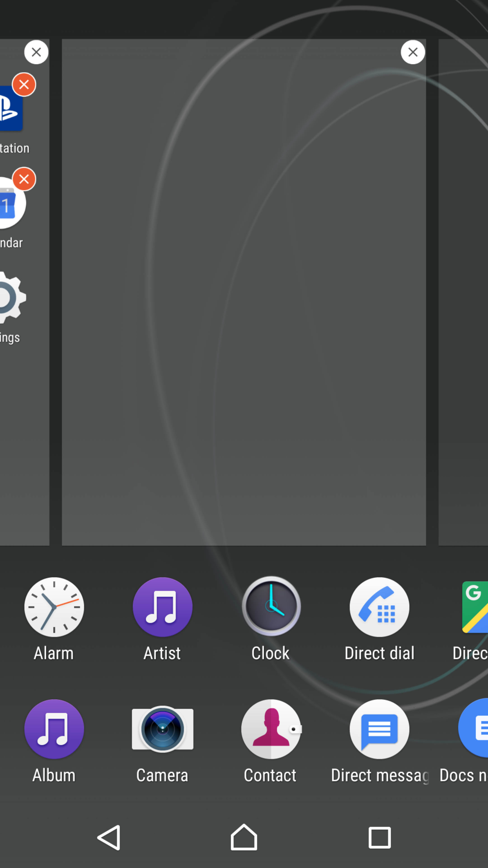Tap the Android Home navigation button
Viewport: 488px width, 868px height.
coord(244,837)
